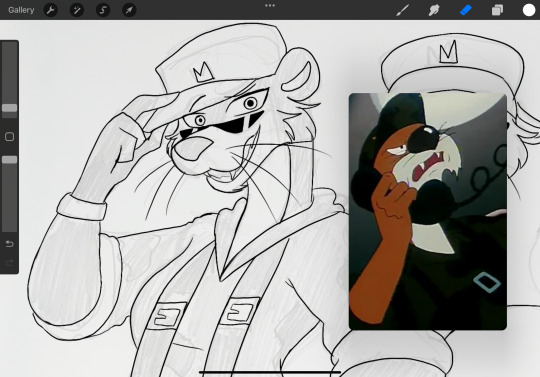This screenshot has width=540, height=377.
Task: Tap the floating reference image window
Action: pos(428,211)
